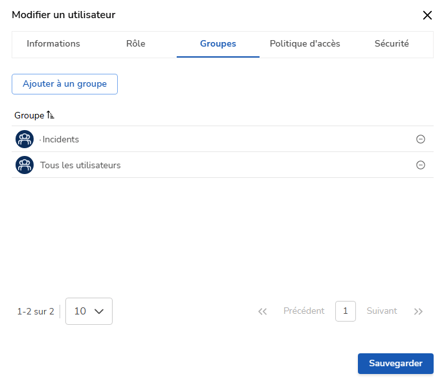This screenshot has width=444, height=385.
Task: Open the page size dropdown showing 10
Action: click(89, 311)
